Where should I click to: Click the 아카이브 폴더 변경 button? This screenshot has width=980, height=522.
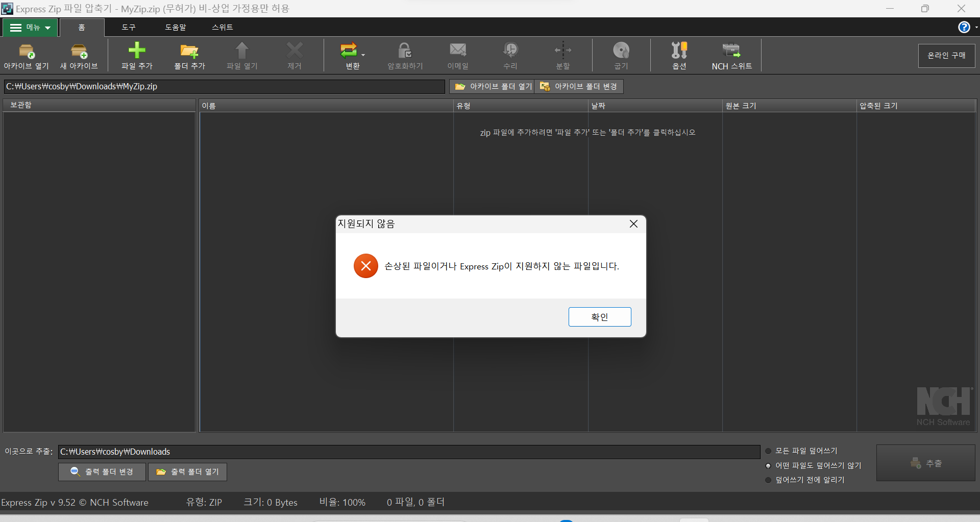coord(579,87)
